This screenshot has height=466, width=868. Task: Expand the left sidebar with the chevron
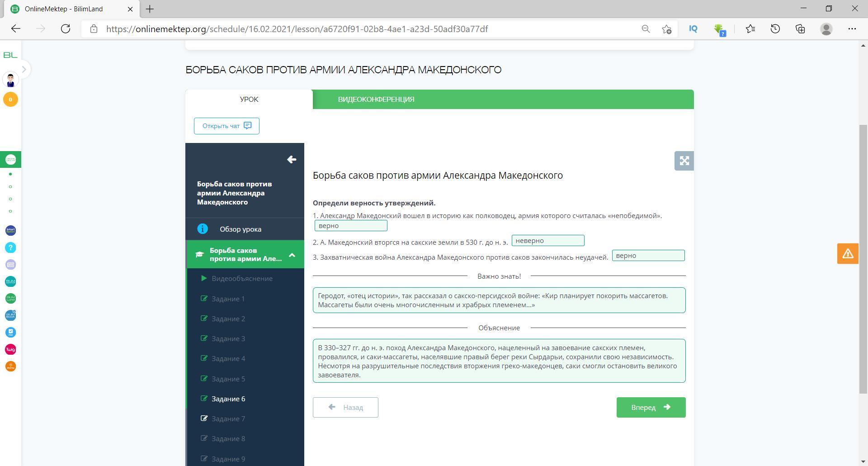(x=24, y=69)
